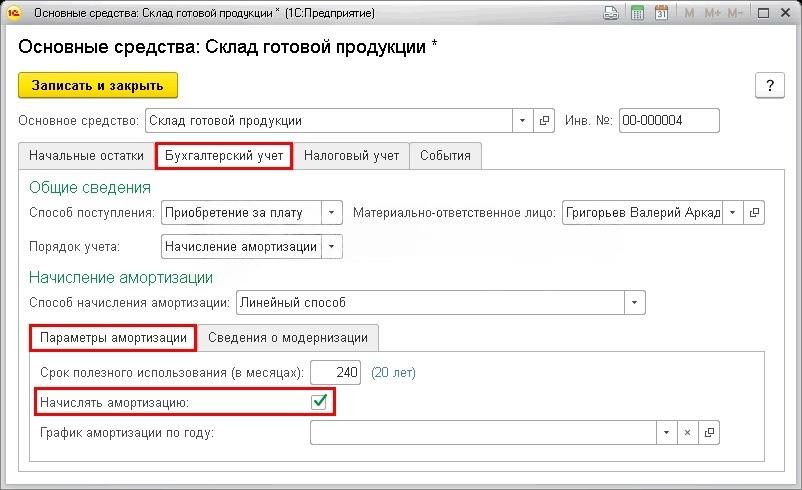802x490 pixels.
Task: Click Записать и закрыть button
Action: click(x=98, y=85)
